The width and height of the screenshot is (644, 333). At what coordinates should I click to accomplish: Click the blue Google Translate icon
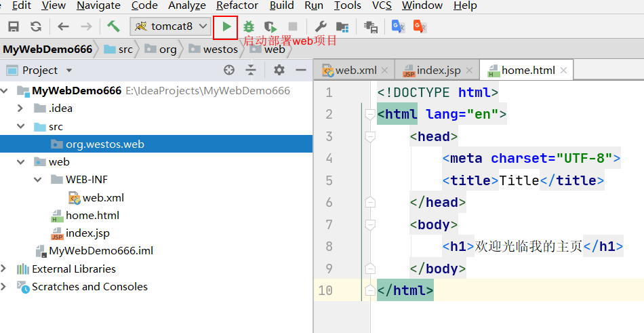[x=398, y=26]
